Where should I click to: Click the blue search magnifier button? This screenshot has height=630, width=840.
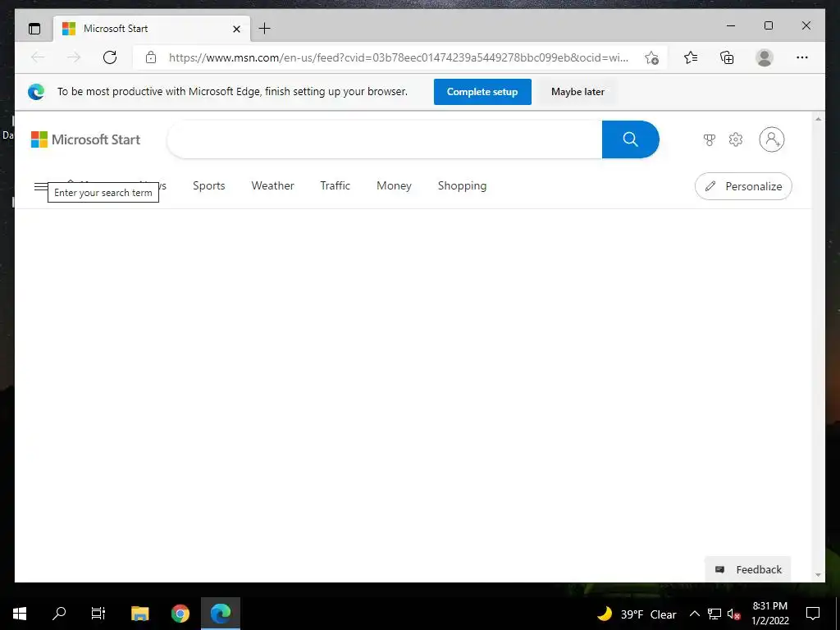pyautogui.click(x=631, y=139)
